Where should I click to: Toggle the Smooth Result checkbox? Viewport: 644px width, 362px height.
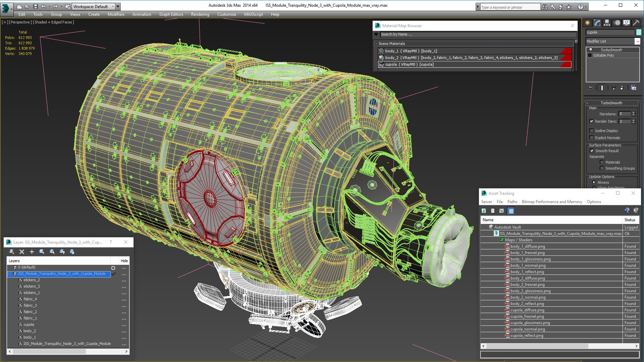(592, 151)
